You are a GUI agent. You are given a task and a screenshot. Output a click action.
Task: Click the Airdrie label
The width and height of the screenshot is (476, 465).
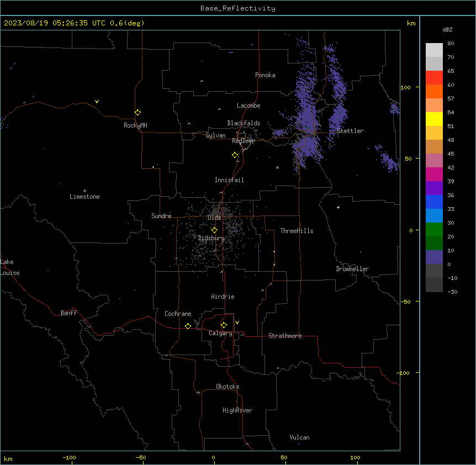point(223,297)
